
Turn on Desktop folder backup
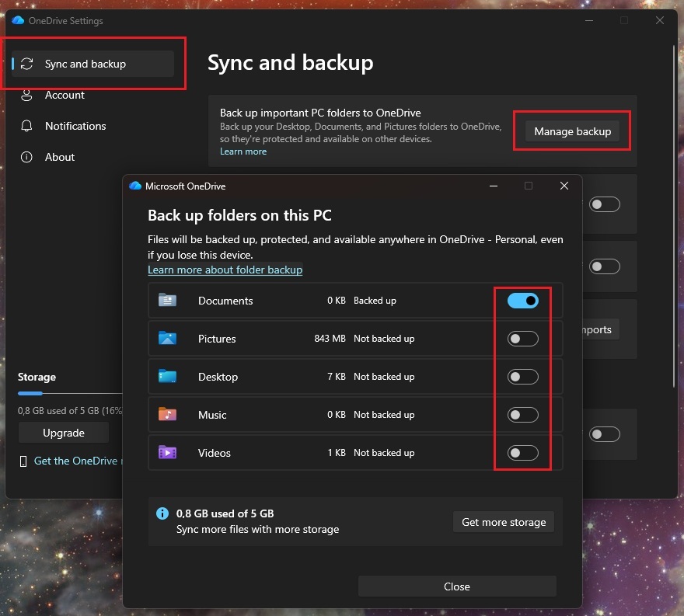pos(522,377)
